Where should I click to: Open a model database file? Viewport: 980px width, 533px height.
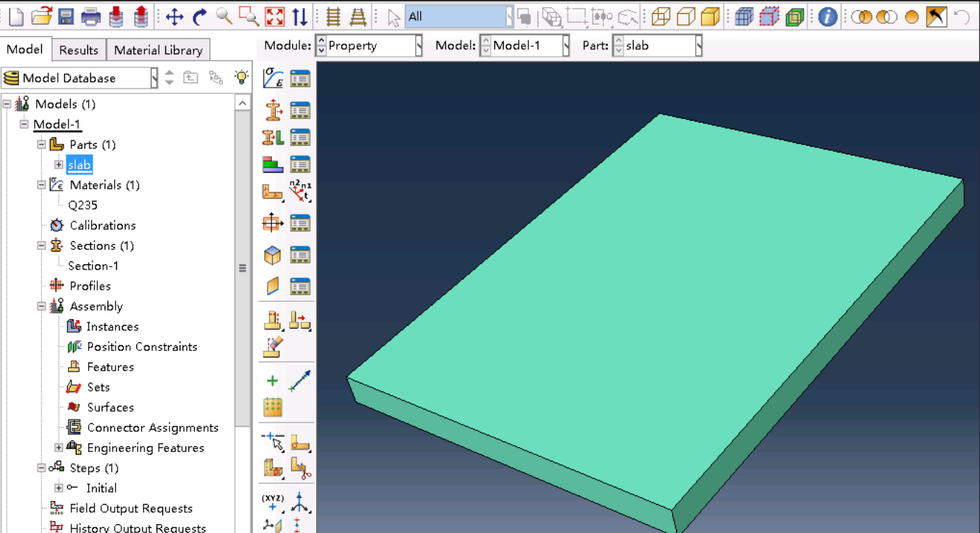point(42,16)
